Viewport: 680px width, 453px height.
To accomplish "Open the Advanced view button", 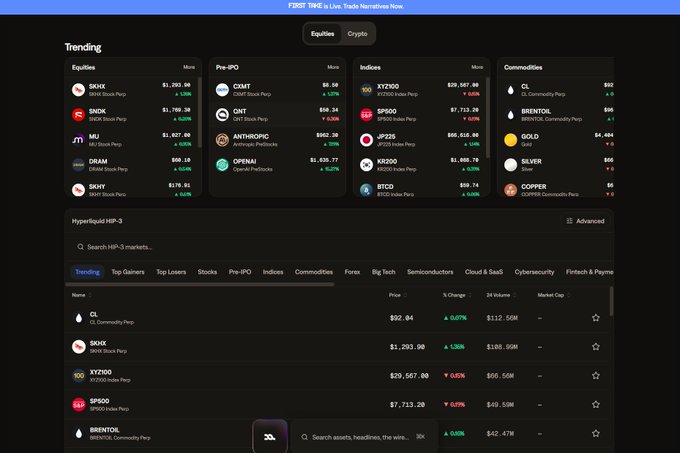I will [585, 221].
